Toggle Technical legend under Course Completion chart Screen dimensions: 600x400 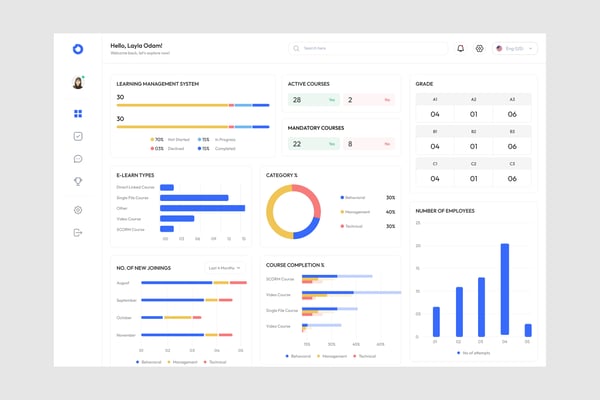coord(365,356)
